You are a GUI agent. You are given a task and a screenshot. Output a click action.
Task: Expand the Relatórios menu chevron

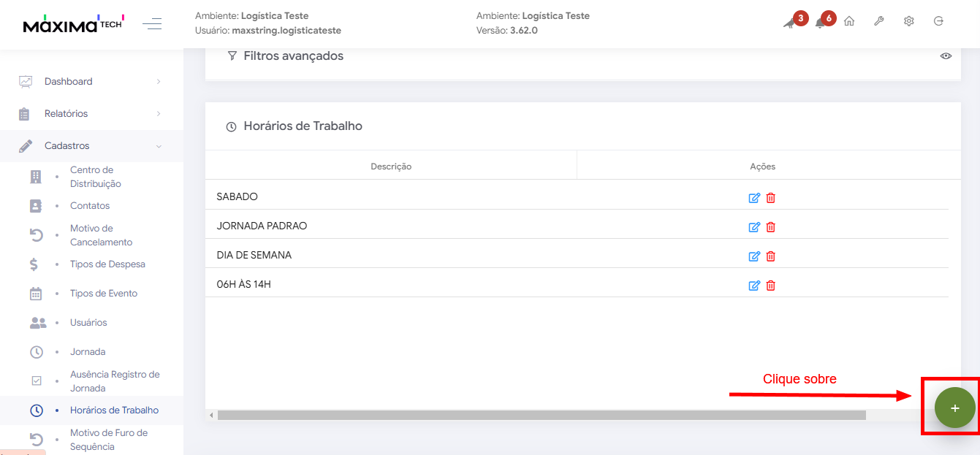coord(159,114)
